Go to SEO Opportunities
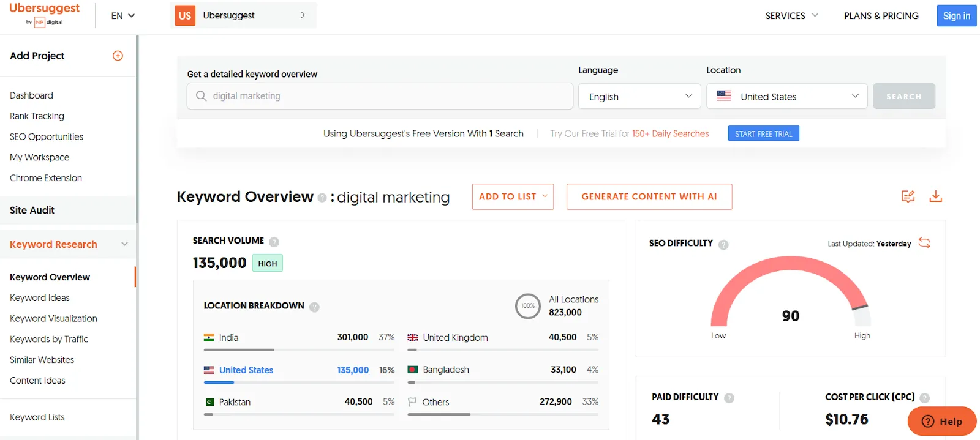The width and height of the screenshot is (980, 440). click(x=47, y=137)
